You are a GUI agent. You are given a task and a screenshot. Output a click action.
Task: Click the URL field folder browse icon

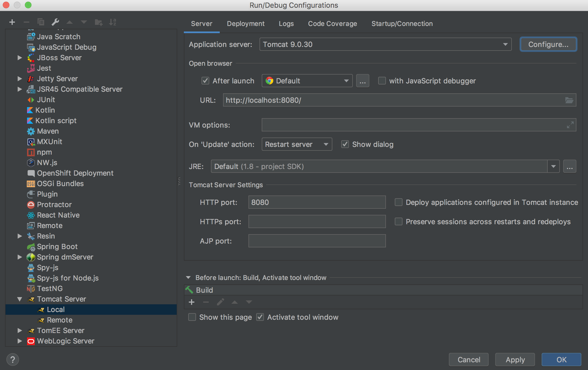pyautogui.click(x=569, y=100)
